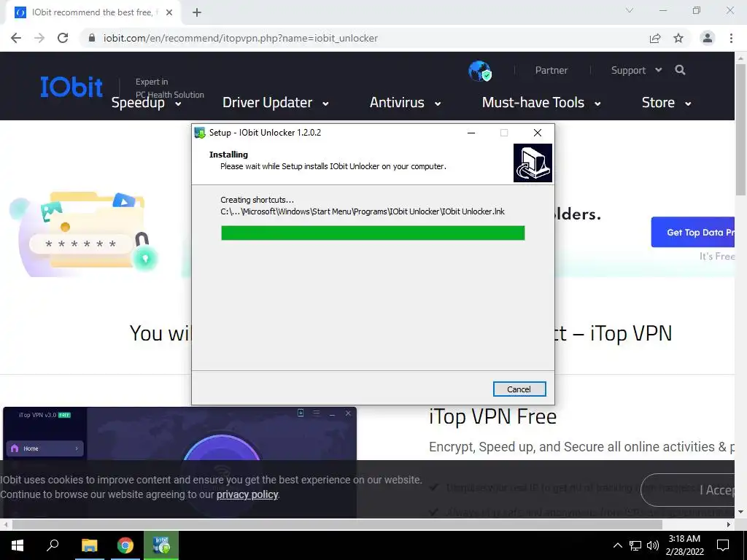Viewport: 747px width, 560px height.
Task: Open Chrome three-dot menu
Action: [x=731, y=38]
